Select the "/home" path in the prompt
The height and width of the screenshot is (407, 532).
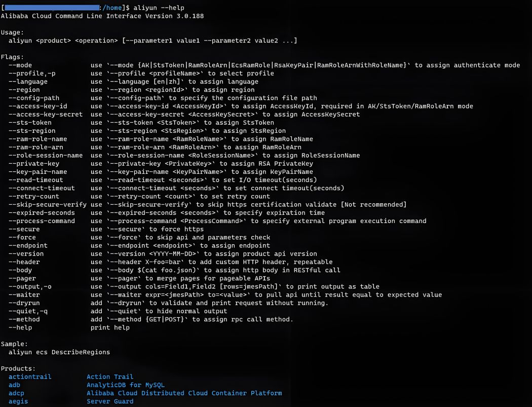click(x=112, y=8)
